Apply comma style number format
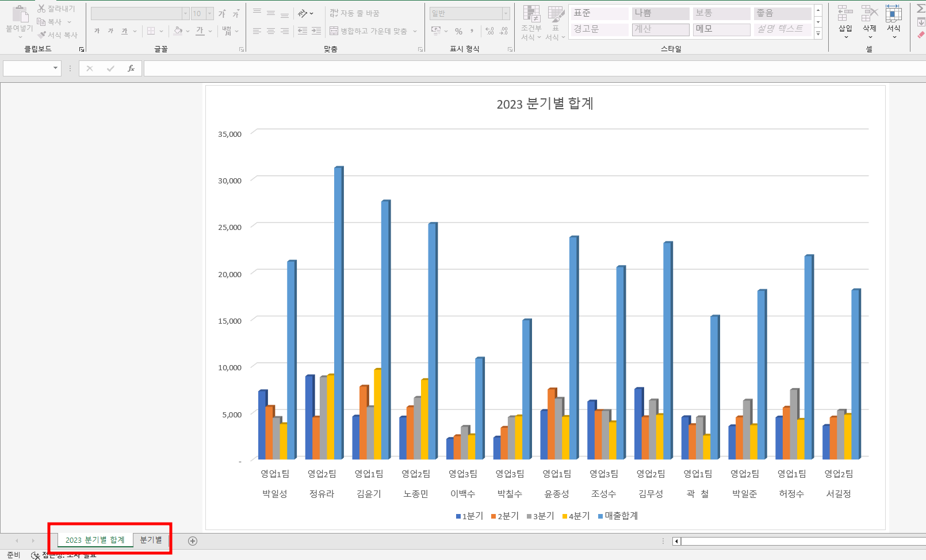926x560 pixels. (472, 31)
